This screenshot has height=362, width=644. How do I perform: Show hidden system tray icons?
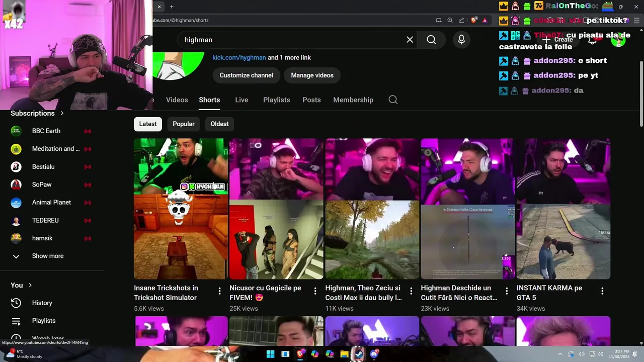click(x=560, y=354)
